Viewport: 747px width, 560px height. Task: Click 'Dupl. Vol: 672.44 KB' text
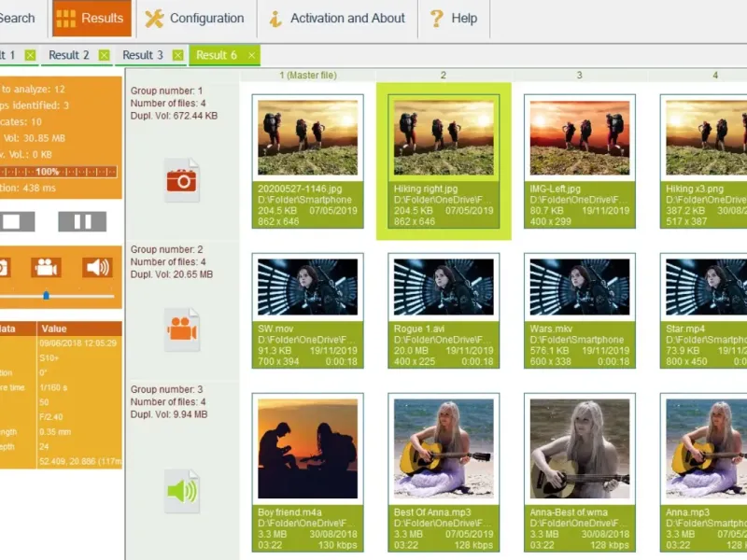click(174, 116)
